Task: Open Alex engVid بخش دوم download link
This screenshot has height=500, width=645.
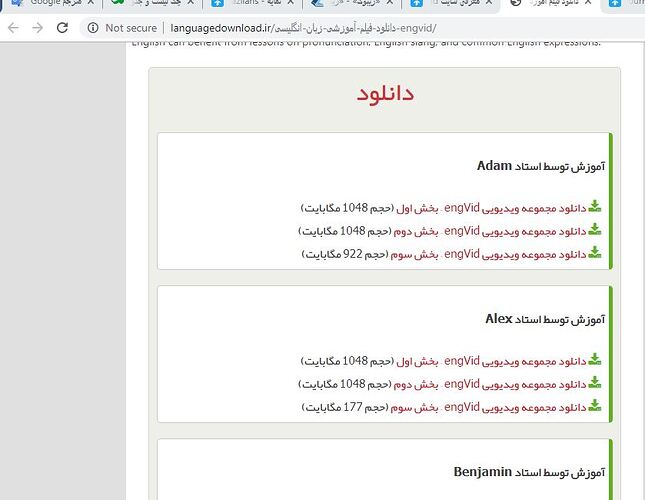Action: pyautogui.click(x=490, y=384)
